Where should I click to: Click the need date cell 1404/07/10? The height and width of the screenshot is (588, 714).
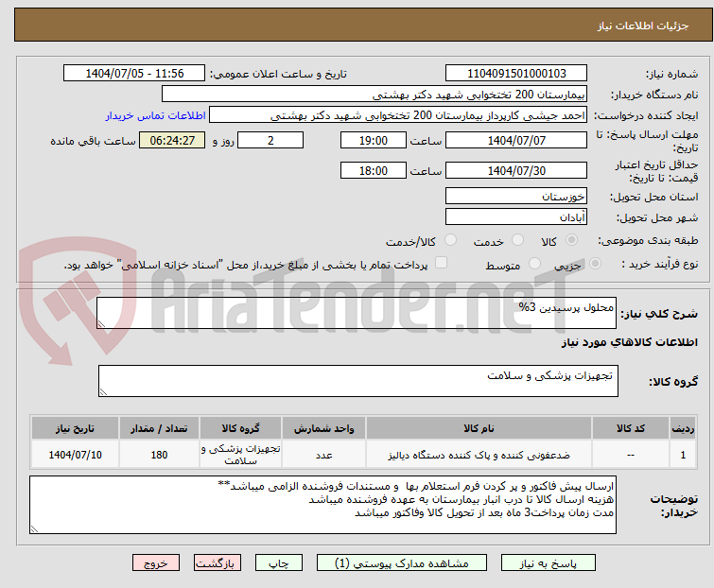click(75, 455)
